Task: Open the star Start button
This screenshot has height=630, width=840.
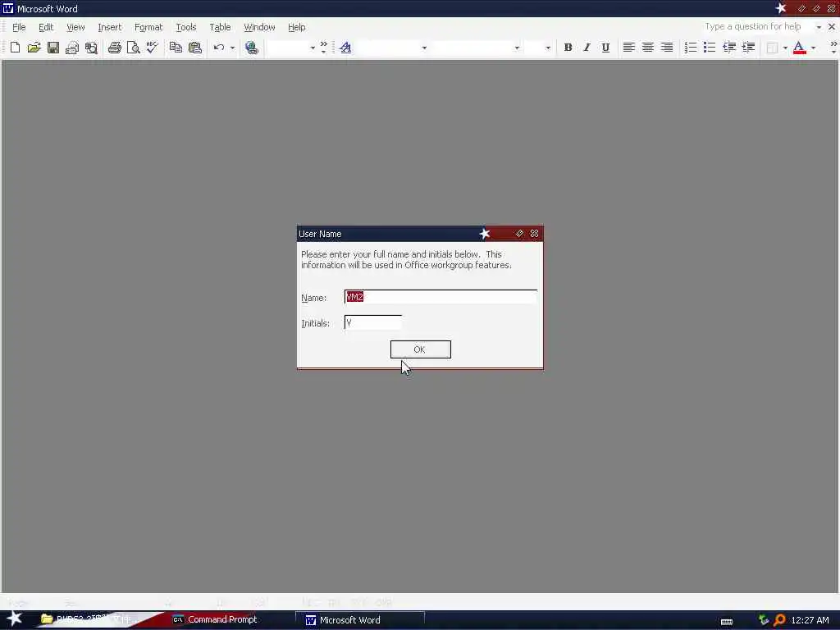Action: click(x=14, y=619)
